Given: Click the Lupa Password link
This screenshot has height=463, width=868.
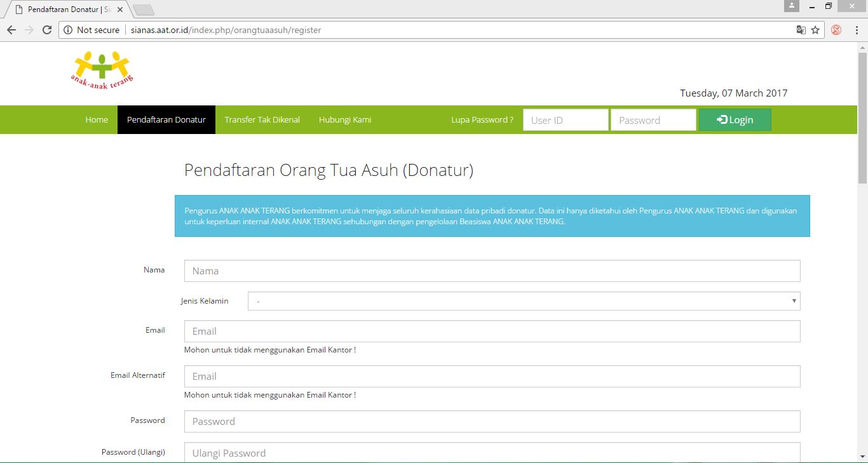Looking at the screenshot, I should (482, 119).
